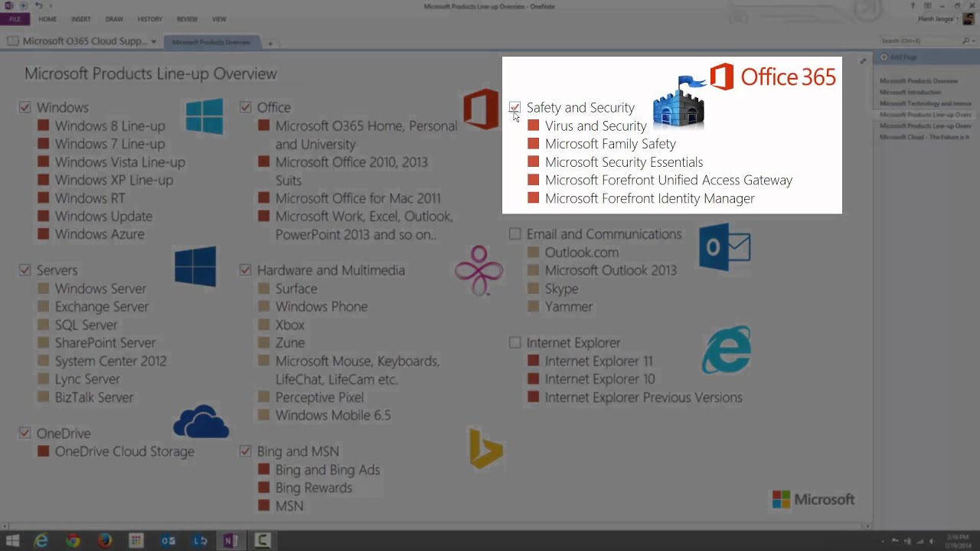Click the pink Hardware and Multimedia emblem
980x551 pixels.
(x=479, y=270)
